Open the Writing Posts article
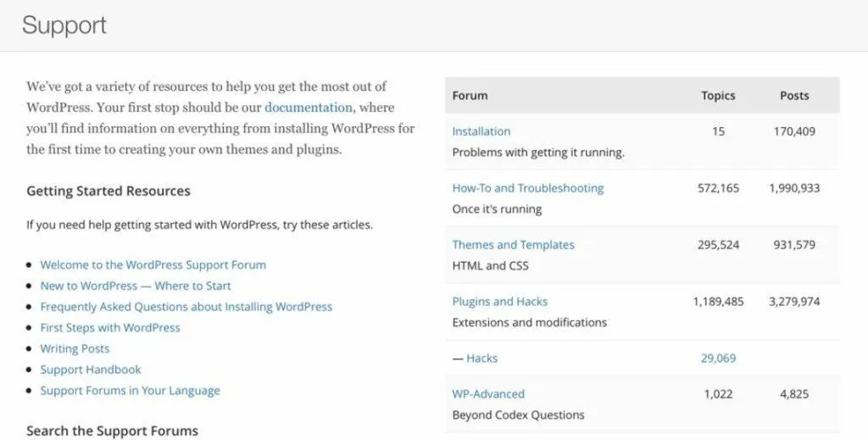This screenshot has height=440, width=868. 75,348
